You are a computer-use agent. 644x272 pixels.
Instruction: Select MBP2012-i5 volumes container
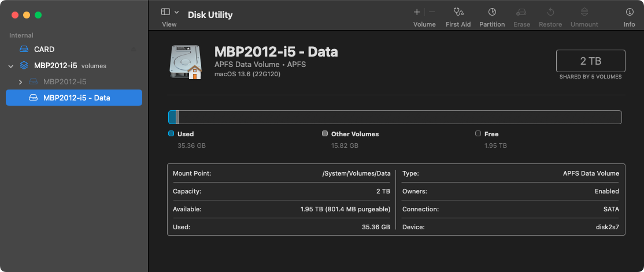coord(74,66)
